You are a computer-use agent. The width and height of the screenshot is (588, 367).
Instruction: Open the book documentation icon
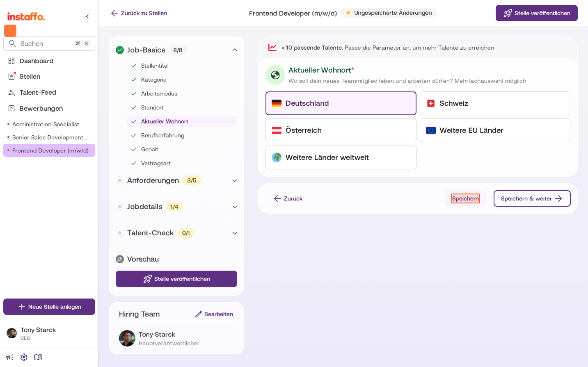pyautogui.click(x=38, y=357)
